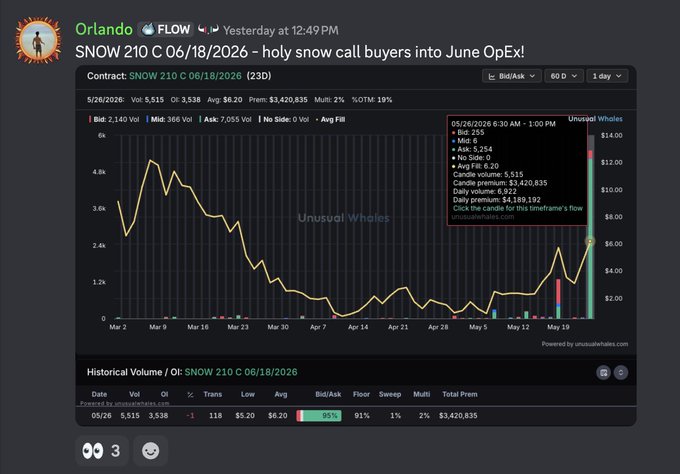Image resolution: width=680 pixels, height=474 pixels.
Task: Click the highlighted Avg Fill point at $6.00
Action: tap(590, 242)
